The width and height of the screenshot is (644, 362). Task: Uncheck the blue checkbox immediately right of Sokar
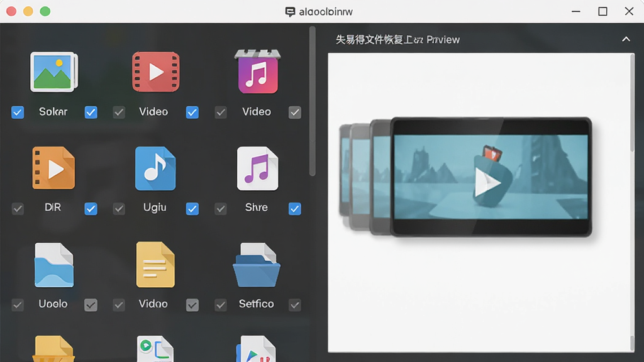point(91,112)
